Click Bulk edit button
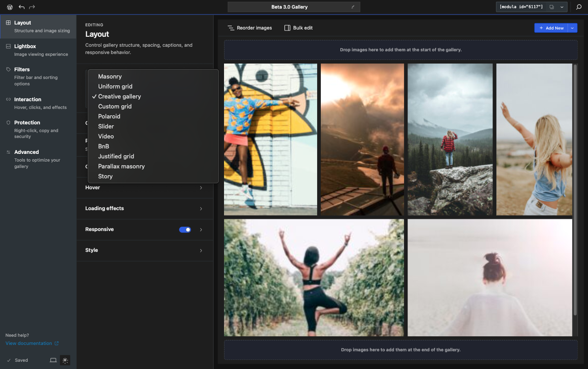 point(299,28)
